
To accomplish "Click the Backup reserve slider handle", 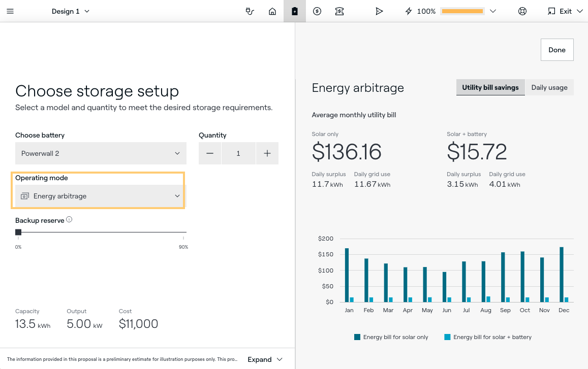I will pyautogui.click(x=18, y=232).
